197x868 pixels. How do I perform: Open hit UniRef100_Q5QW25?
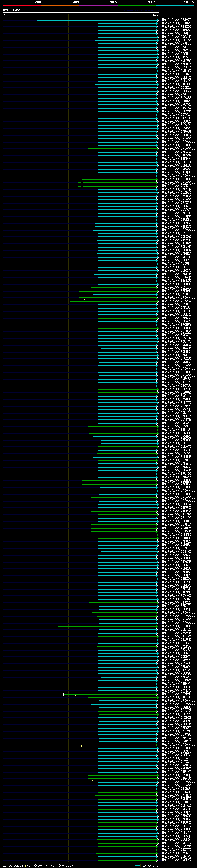coord(177,121)
